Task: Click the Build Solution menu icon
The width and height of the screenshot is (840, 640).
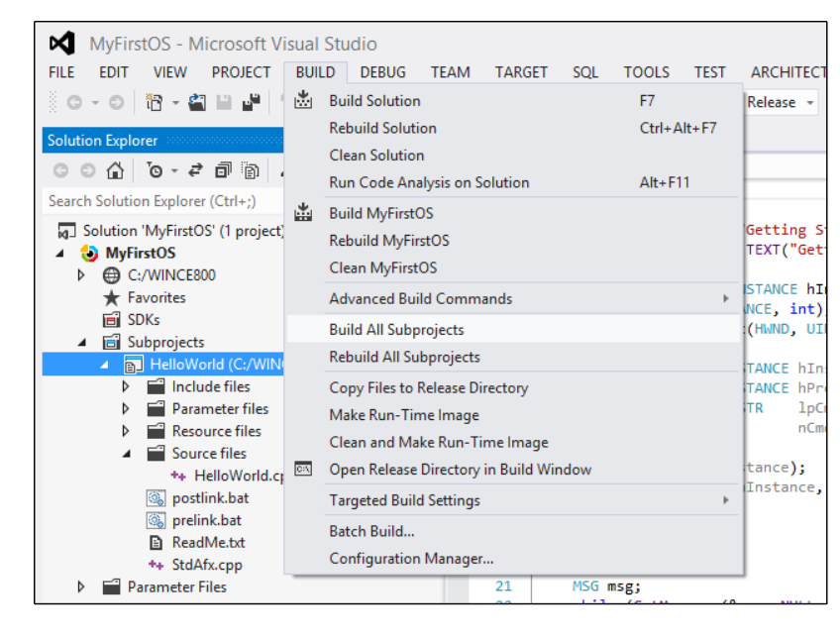Action: 303,100
